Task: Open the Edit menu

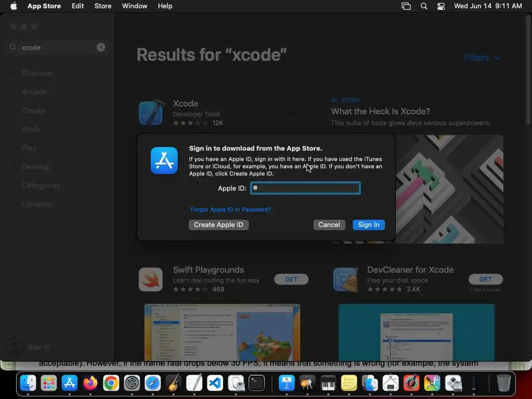Action: click(78, 6)
